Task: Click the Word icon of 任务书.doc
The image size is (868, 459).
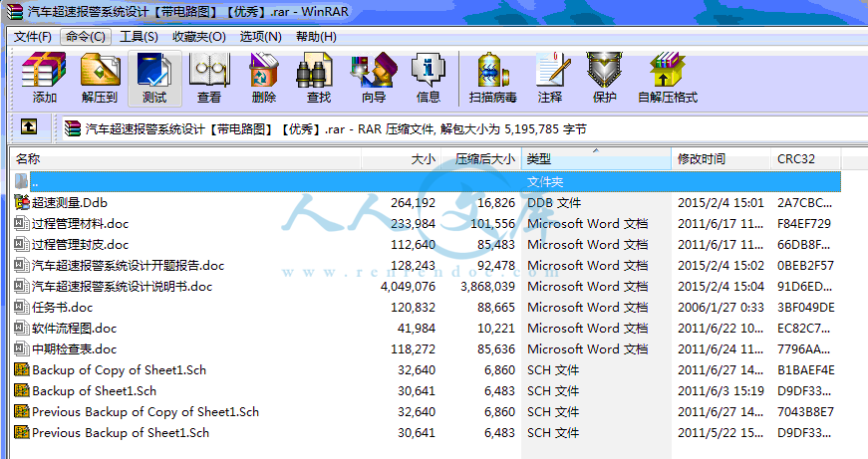Action: tap(22, 307)
